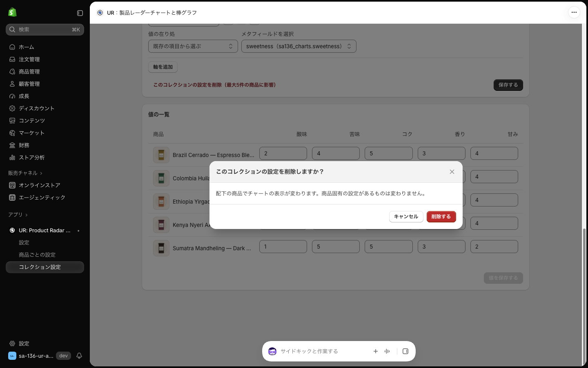Screen dimensions: 588x368
Task: Open the メタフィールドを選択 sweetness dropdown
Action: 299,46
